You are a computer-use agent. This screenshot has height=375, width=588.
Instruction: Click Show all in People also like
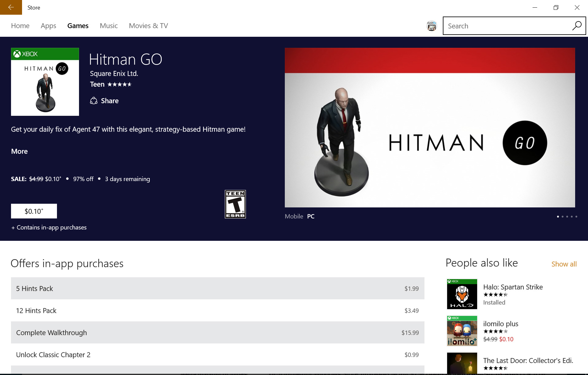point(564,264)
